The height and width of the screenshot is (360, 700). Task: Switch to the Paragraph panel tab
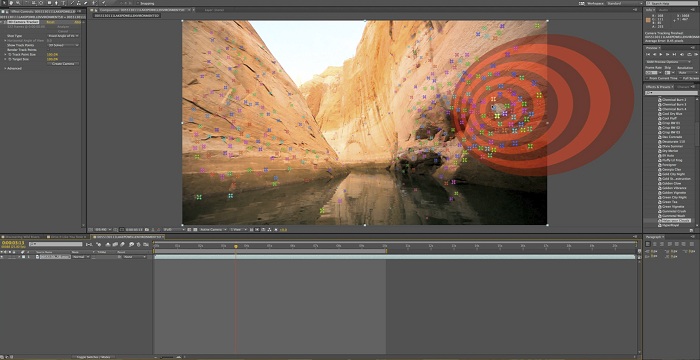click(655, 236)
